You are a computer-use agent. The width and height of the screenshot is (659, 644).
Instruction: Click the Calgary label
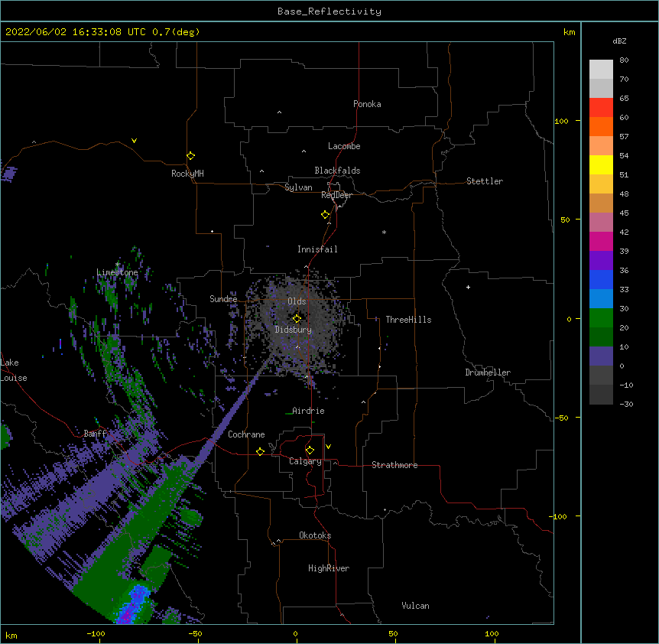click(306, 461)
